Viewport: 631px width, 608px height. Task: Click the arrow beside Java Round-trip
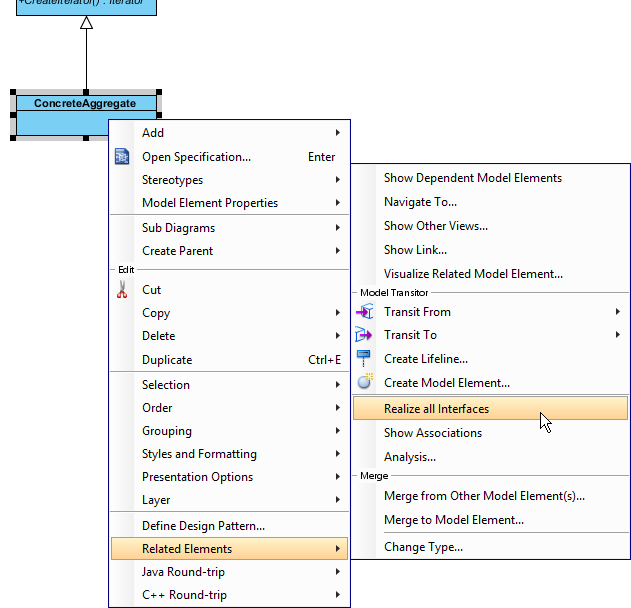click(338, 571)
